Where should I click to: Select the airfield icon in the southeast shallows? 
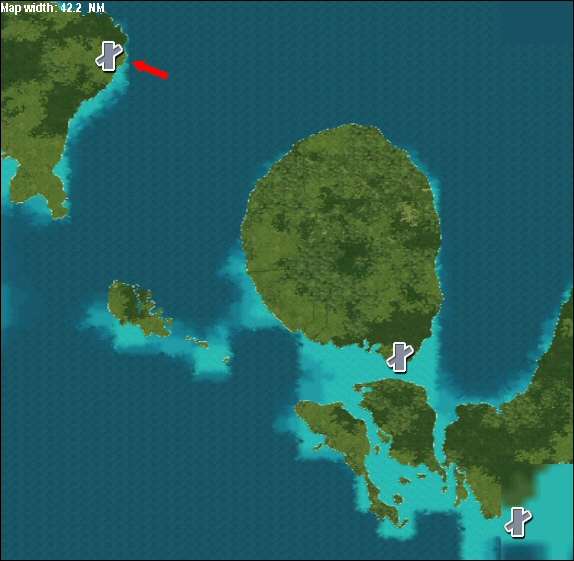click(518, 522)
